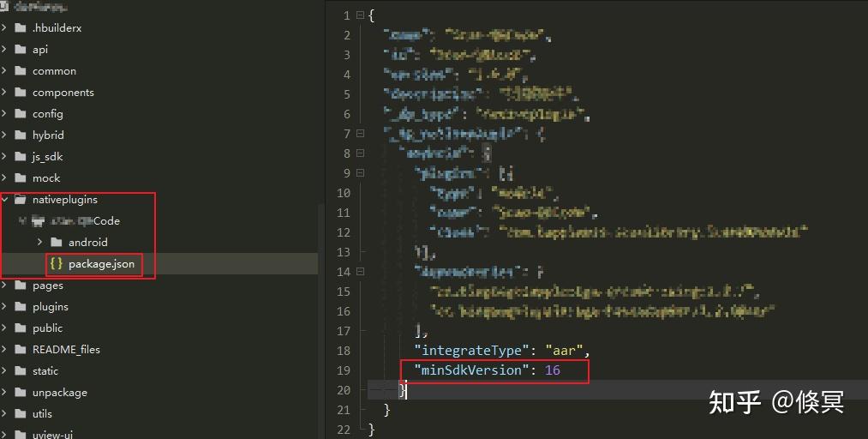Click the "integrateType" key in editor

click(471, 351)
